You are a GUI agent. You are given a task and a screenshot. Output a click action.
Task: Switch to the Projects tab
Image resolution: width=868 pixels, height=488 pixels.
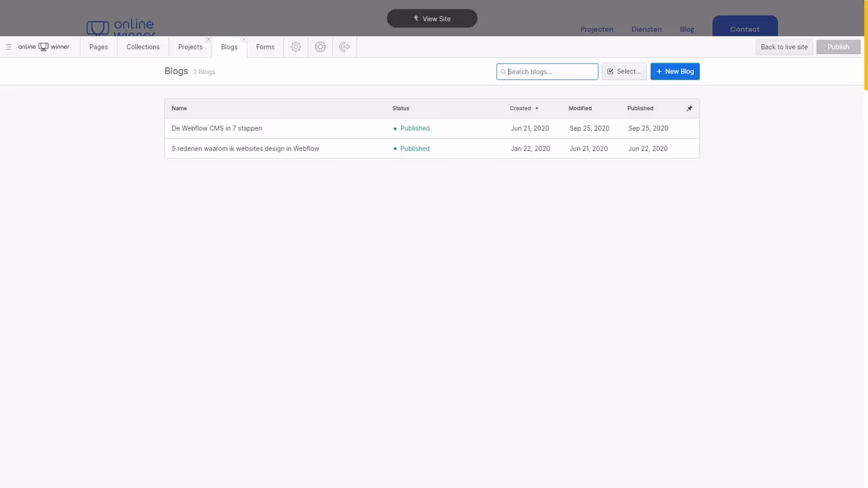pos(190,47)
